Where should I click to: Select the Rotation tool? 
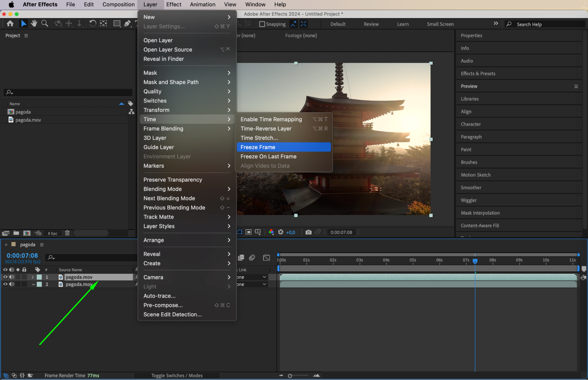tap(92, 24)
